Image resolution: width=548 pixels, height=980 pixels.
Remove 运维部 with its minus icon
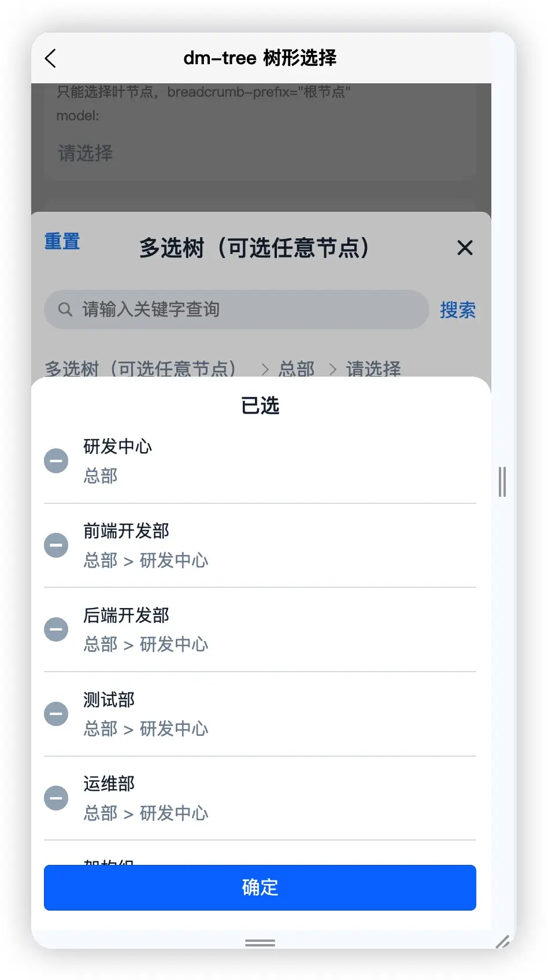pos(56,798)
